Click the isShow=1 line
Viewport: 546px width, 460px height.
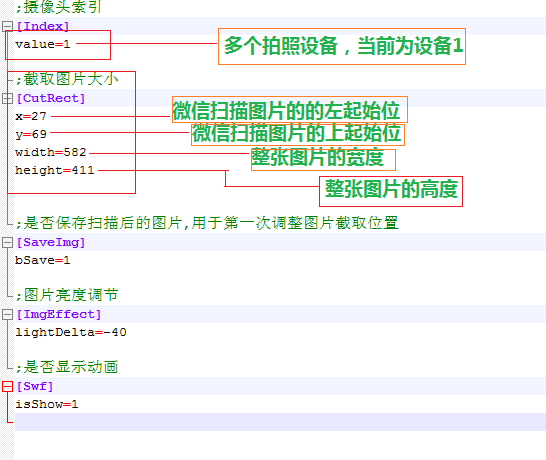[47, 404]
